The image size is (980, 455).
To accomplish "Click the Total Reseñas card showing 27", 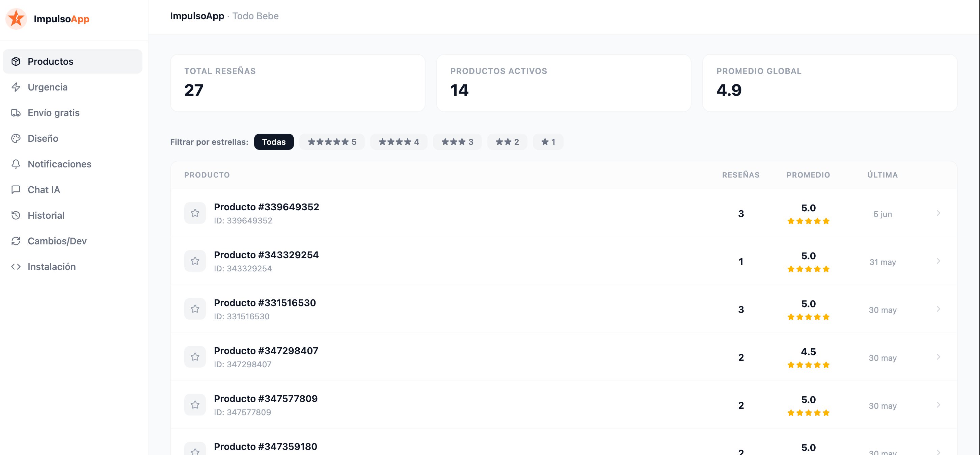I will click(x=298, y=83).
